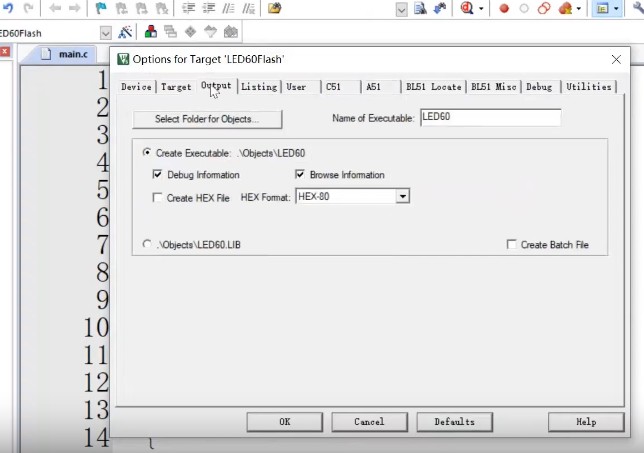Image resolution: width=644 pixels, height=453 pixels.
Task: Click the Uncomment selection icon
Action: (x=248, y=8)
